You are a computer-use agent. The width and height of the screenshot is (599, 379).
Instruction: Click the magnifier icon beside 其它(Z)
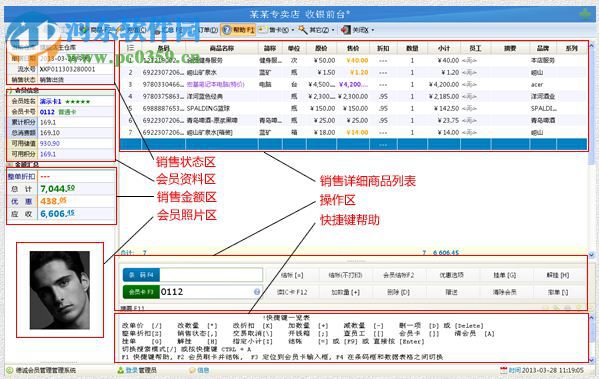pos(303,30)
